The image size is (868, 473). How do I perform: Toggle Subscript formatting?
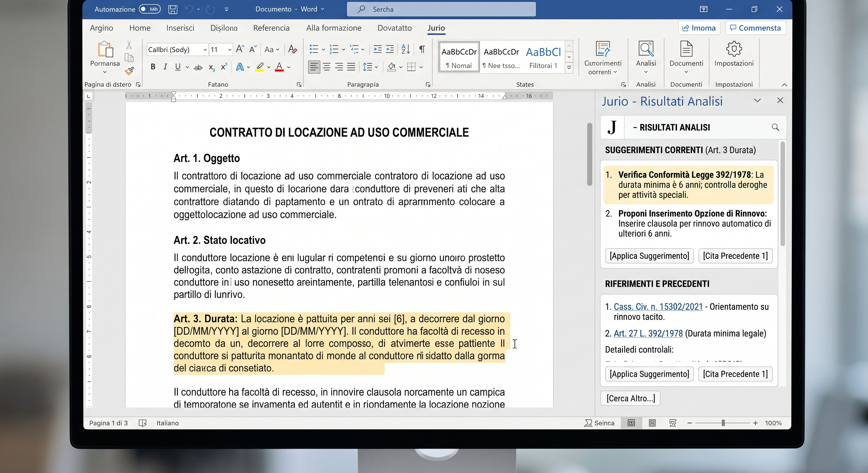[211, 67]
